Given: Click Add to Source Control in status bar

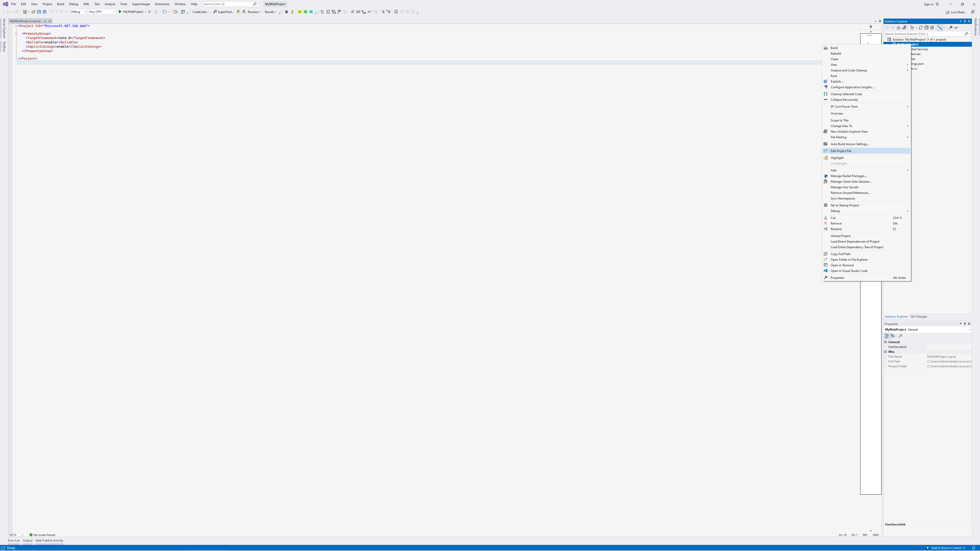Looking at the screenshot, I should (946, 548).
